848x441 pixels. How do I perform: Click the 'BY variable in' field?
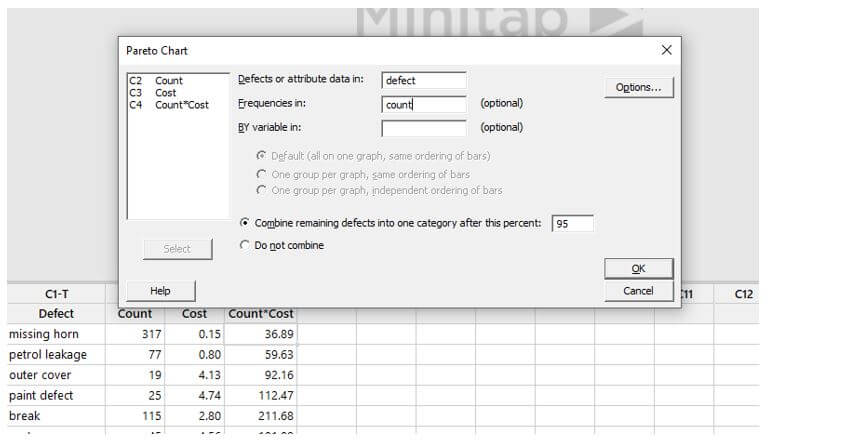[424, 128]
